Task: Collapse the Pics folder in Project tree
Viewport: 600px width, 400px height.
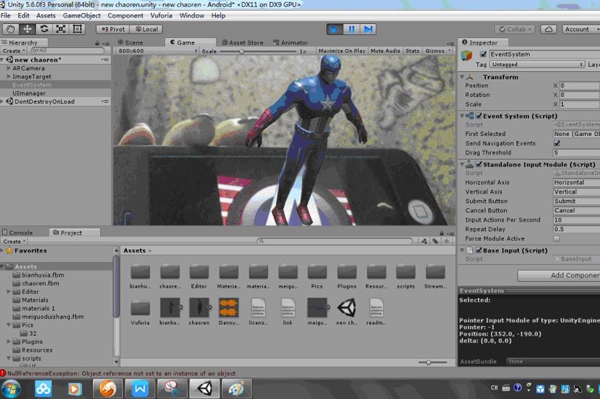Action: tap(8, 325)
